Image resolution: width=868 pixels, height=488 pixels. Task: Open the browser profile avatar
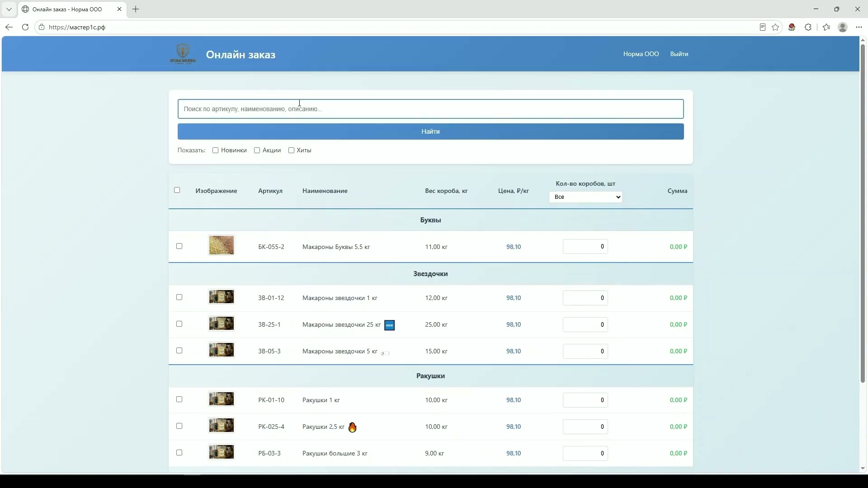tap(843, 27)
